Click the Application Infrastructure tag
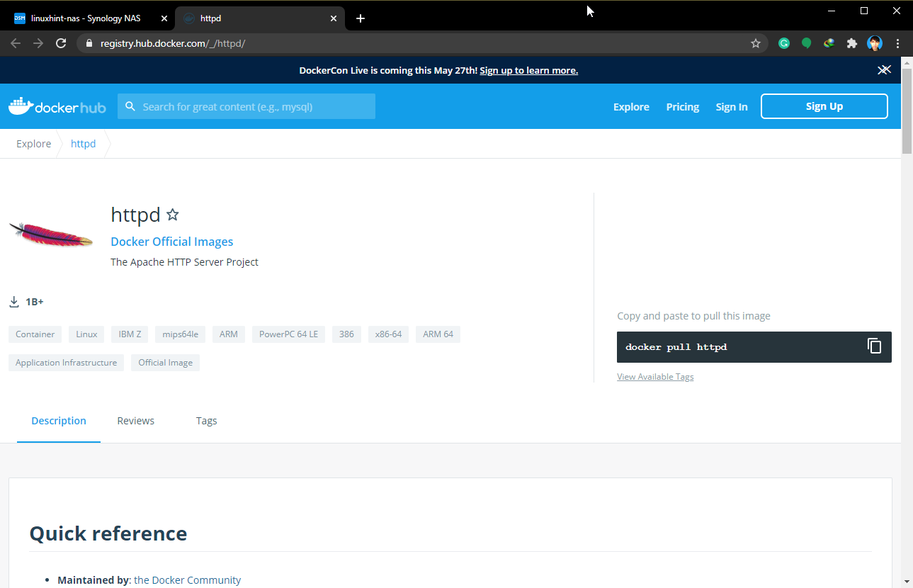Screen dimensions: 913x588 coord(67,363)
